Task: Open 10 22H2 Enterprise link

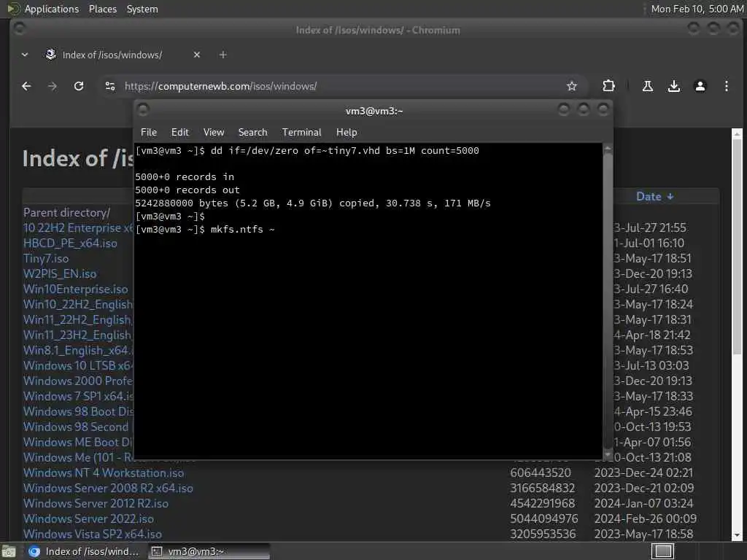Action: 78,227
